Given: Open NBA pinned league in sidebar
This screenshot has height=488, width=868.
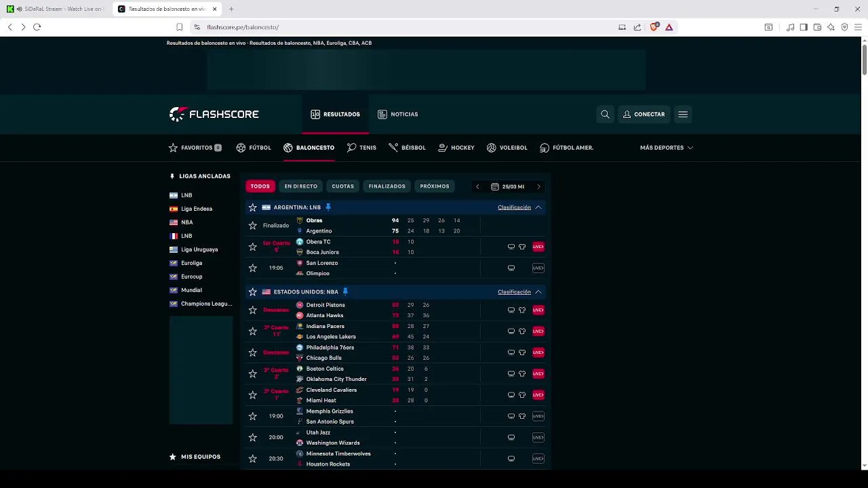Looking at the screenshot, I should (186, 222).
